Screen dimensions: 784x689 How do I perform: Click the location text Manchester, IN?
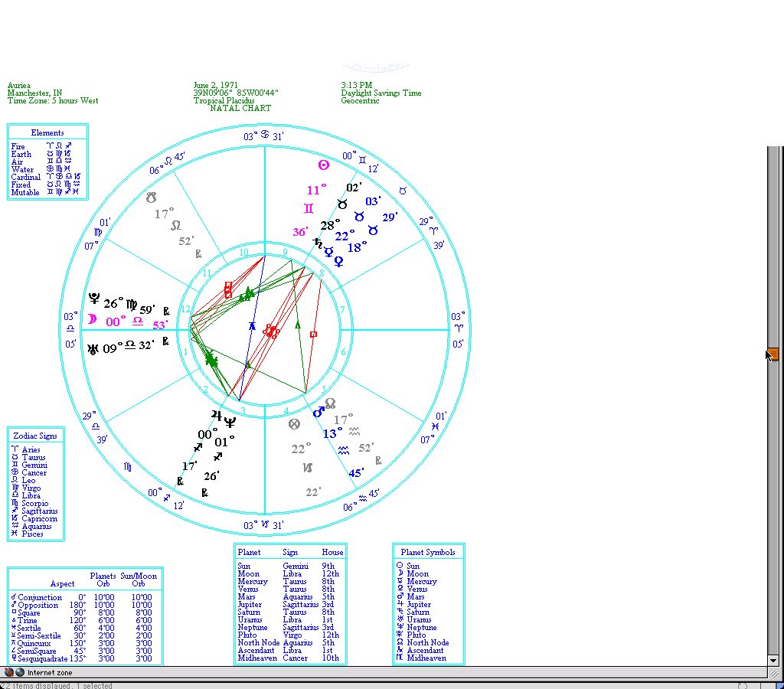pyautogui.click(x=35, y=93)
